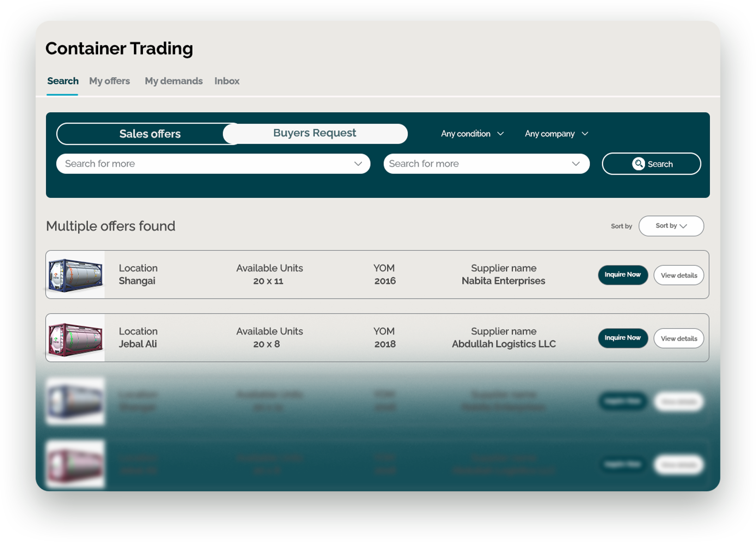Click chevron in second Search for more field
This screenshot has height=542, width=756.
click(x=575, y=164)
